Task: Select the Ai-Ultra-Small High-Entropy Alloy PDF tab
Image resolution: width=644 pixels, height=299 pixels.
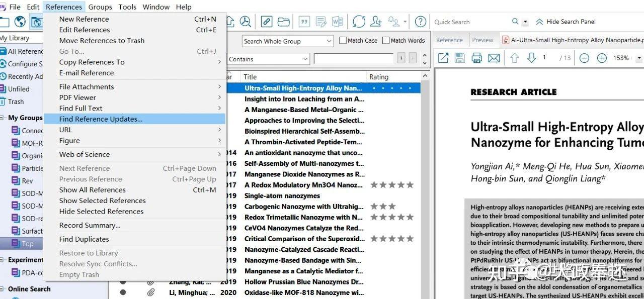Action: [573, 40]
